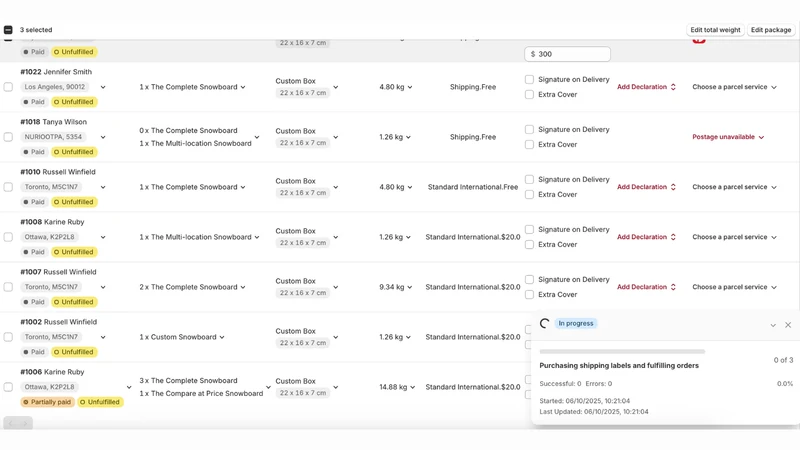Open Postage unavailable dropdown for order #1018
Image resolution: width=800 pixels, height=450 pixels.
(728, 137)
